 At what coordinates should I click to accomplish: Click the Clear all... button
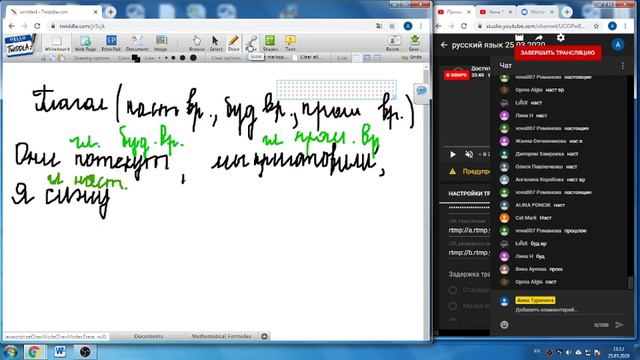[x=307, y=58]
